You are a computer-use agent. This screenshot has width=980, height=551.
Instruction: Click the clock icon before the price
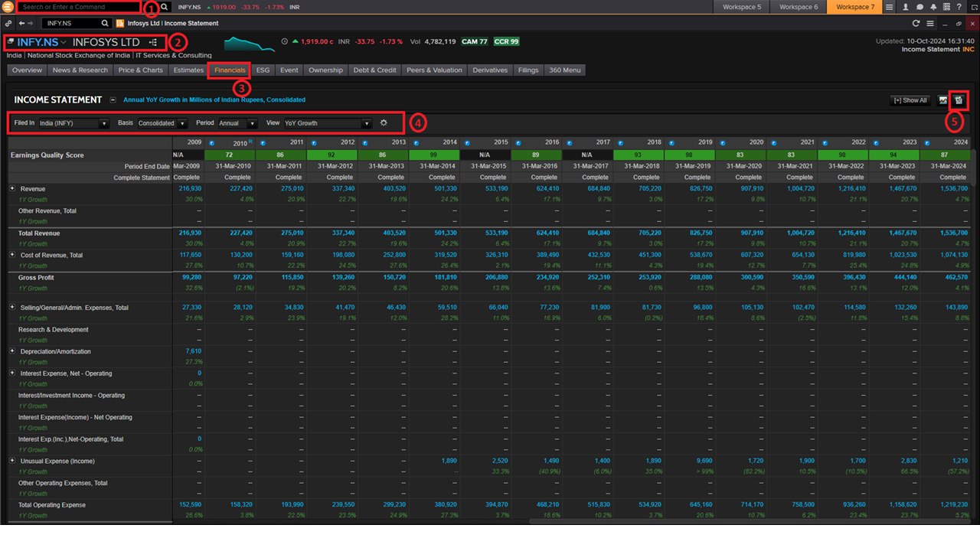pos(285,41)
